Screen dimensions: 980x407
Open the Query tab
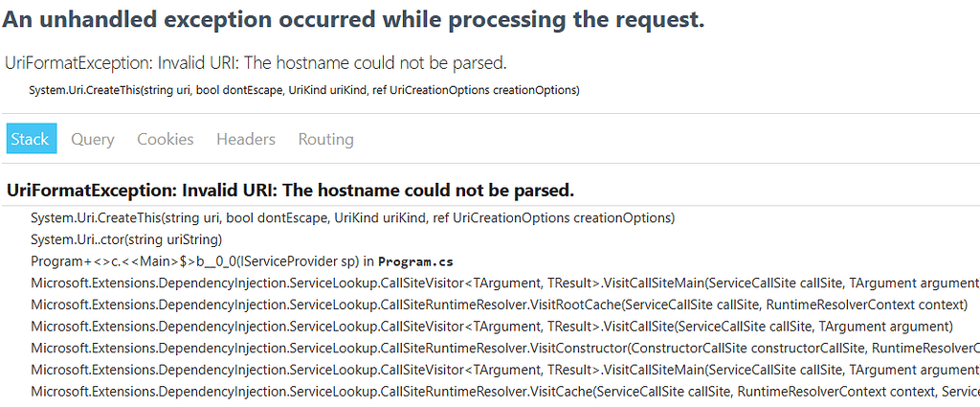click(x=93, y=139)
